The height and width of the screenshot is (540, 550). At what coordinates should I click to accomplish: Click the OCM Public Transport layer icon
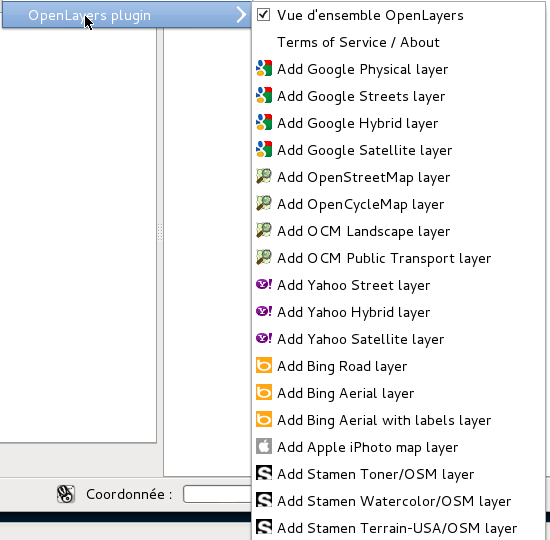pos(264,258)
